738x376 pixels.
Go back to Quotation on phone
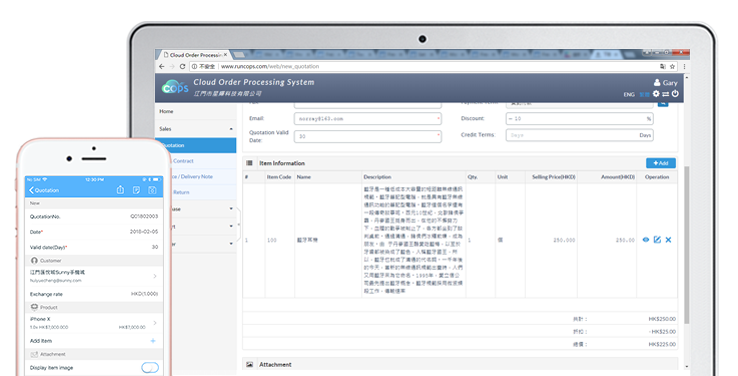pyautogui.click(x=44, y=191)
